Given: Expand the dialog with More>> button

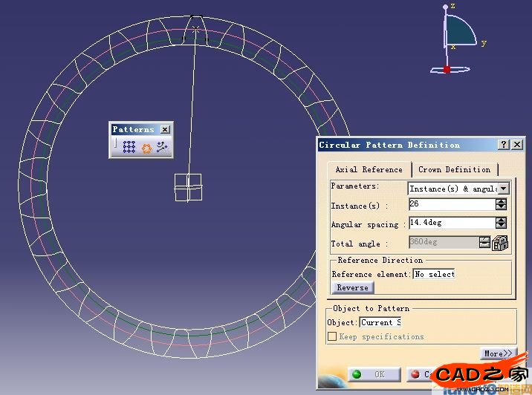Looking at the screenshot, I should pyautogui.click(x=498, y=353).
